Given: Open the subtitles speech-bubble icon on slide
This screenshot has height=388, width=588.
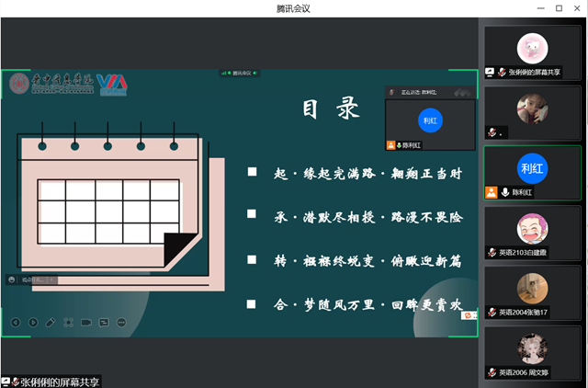Looking at the screenshot, I should [x=104, y=323].
